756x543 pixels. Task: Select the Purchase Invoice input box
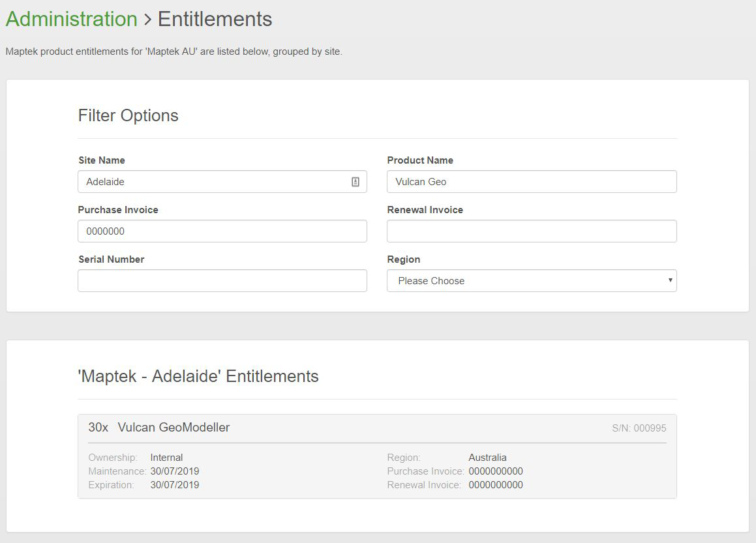pos(222,231)
